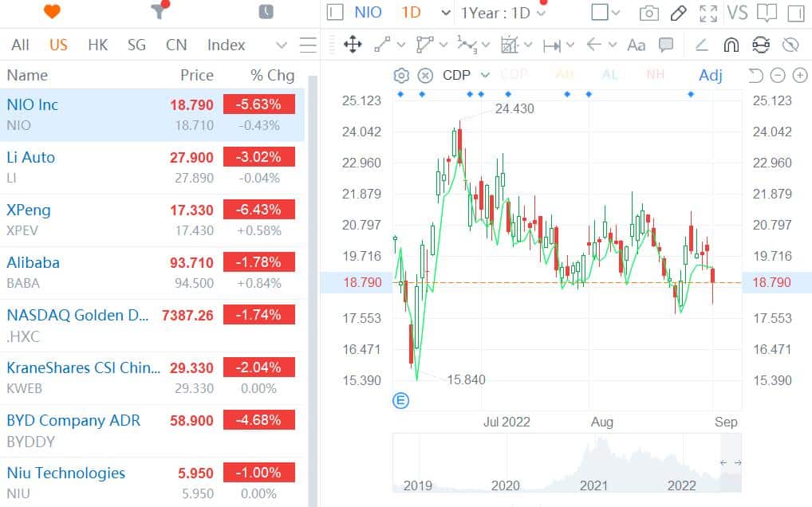Take a chart screenshot with camera icon
Screen dimensions: 812x507
(x=649, y=13)
